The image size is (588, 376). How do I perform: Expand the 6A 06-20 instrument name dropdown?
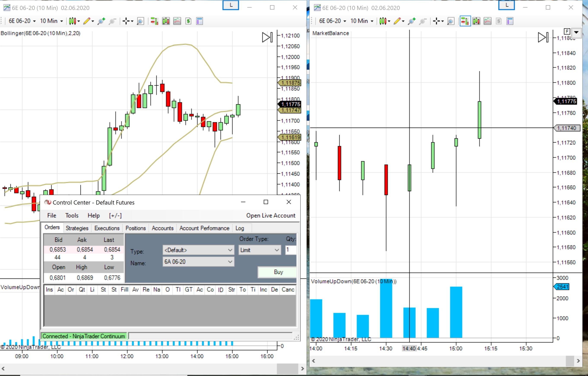tap(198, 262)
